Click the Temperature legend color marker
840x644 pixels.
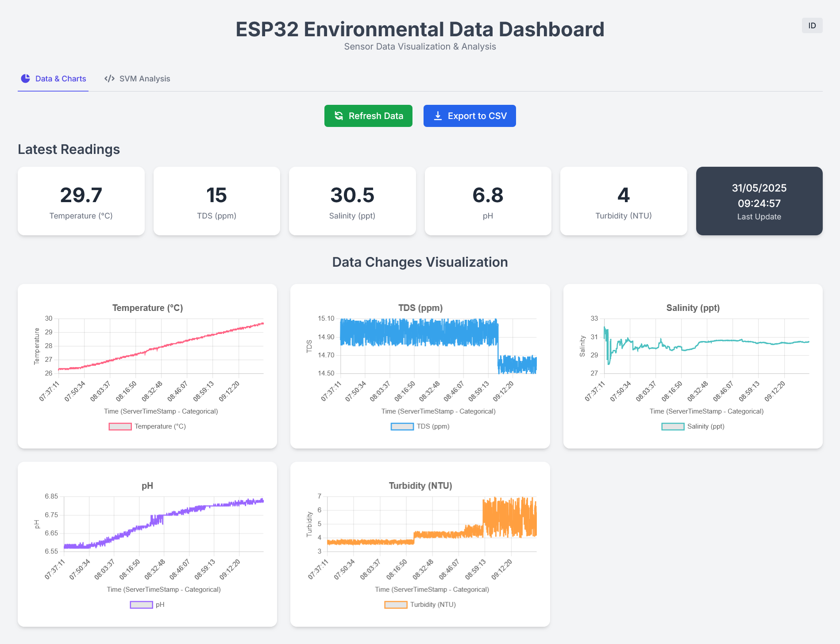[x=120, y=426]
